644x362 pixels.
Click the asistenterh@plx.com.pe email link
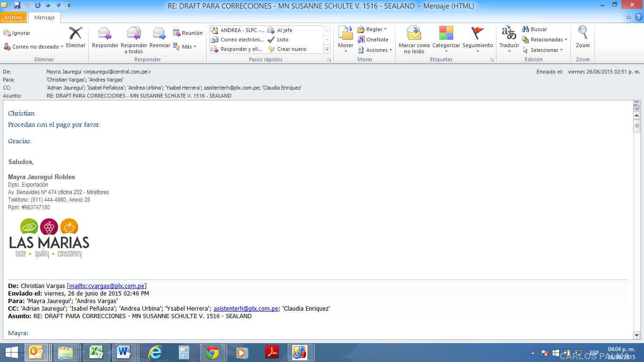pos(246,308)
